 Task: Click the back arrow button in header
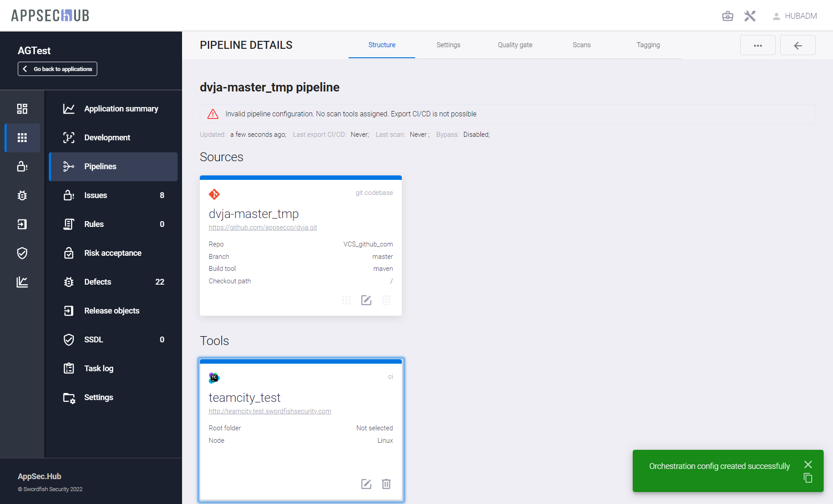(x=797, y=45)
